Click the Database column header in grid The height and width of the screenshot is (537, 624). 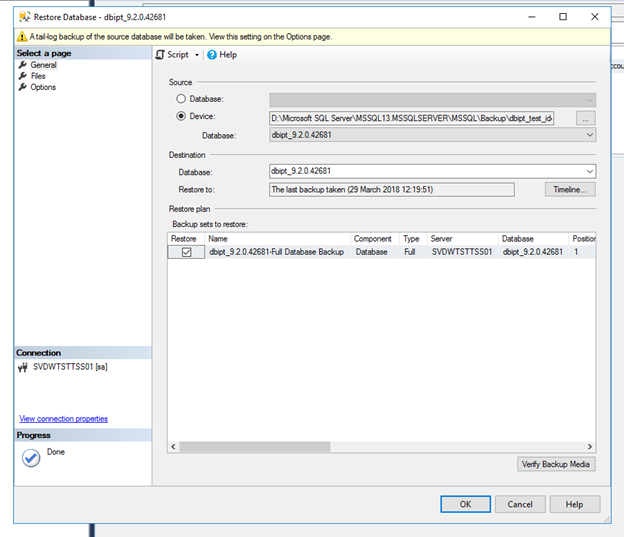pos(533,239)
